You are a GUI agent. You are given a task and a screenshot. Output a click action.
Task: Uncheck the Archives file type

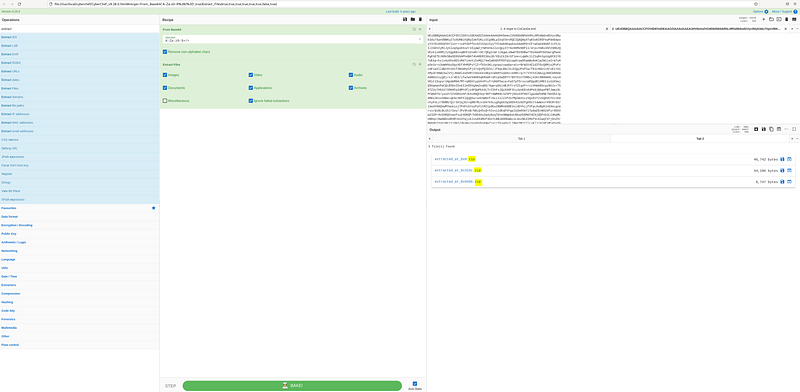click(351, 88)
